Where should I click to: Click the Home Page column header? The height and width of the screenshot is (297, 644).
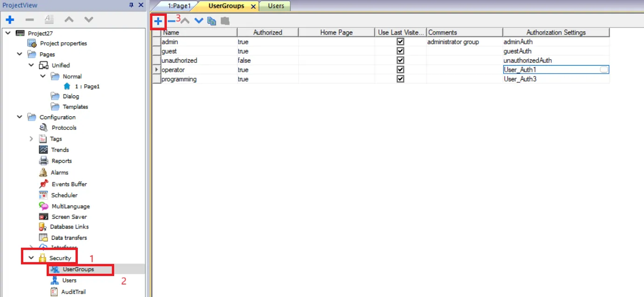point(336,33)
